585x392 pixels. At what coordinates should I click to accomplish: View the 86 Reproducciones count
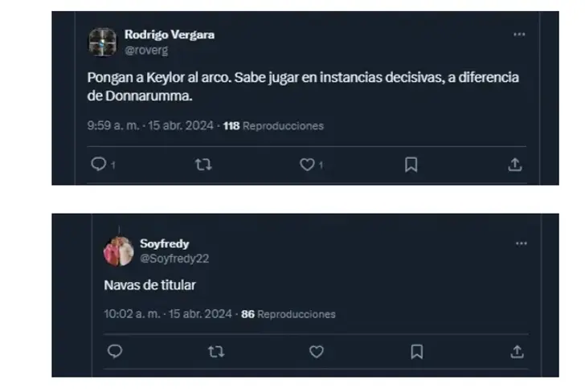[x=288, y=314]
